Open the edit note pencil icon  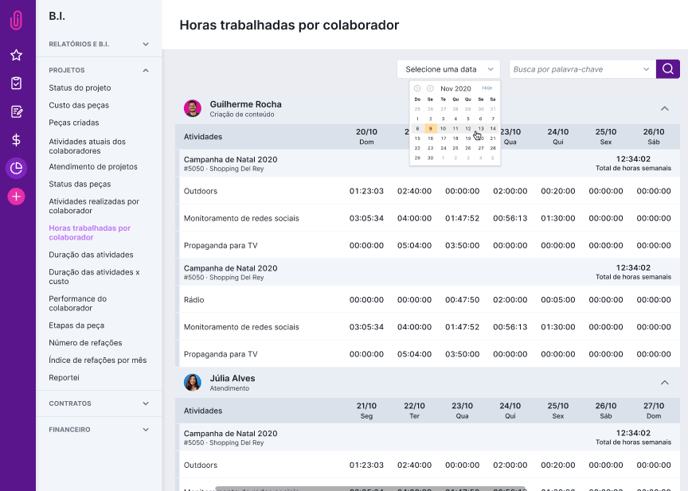point(16,112)
